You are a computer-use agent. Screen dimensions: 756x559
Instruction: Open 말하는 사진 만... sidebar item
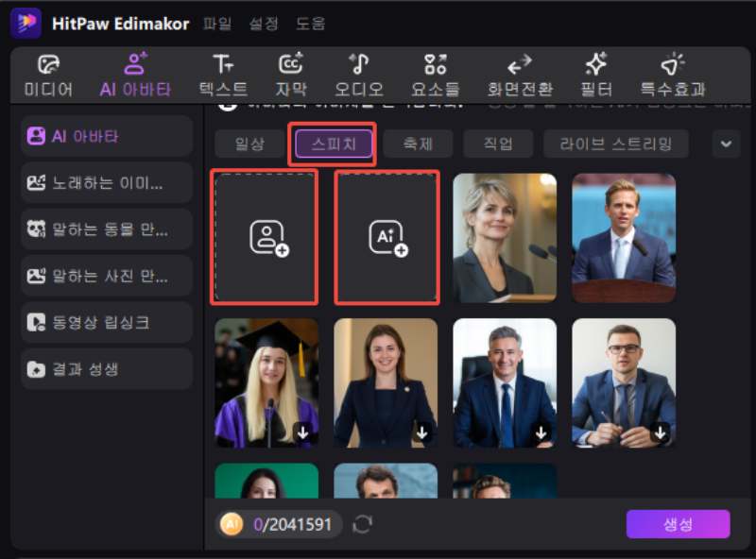(107, 276)
